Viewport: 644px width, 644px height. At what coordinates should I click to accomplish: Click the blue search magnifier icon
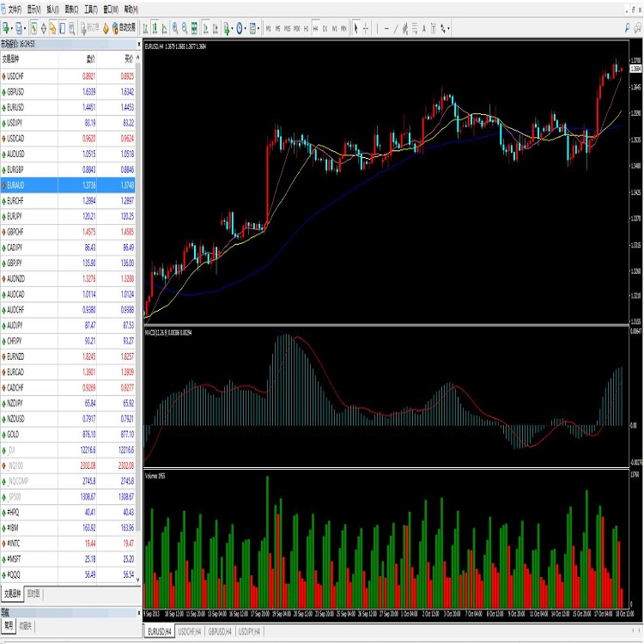coord(627,28)
